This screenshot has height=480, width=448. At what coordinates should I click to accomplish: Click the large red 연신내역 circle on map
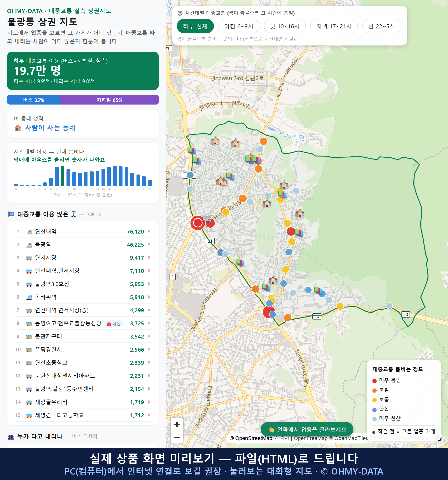point(198,223)
